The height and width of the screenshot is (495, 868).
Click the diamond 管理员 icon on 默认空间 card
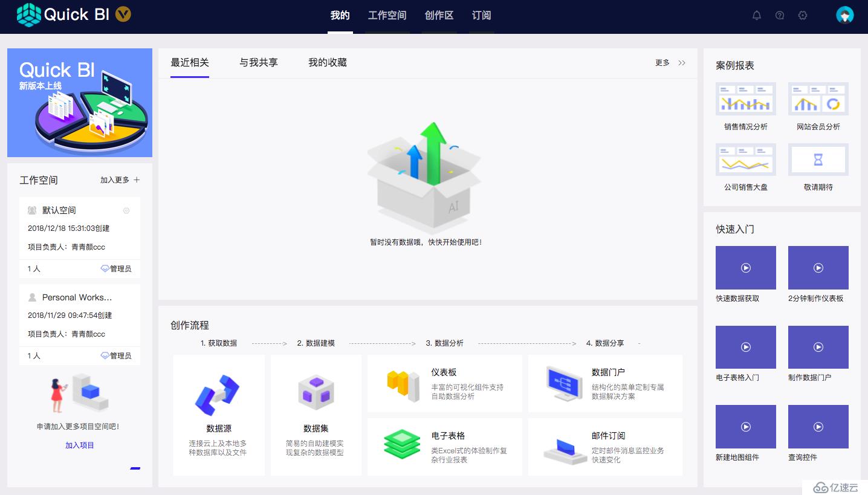105,269
